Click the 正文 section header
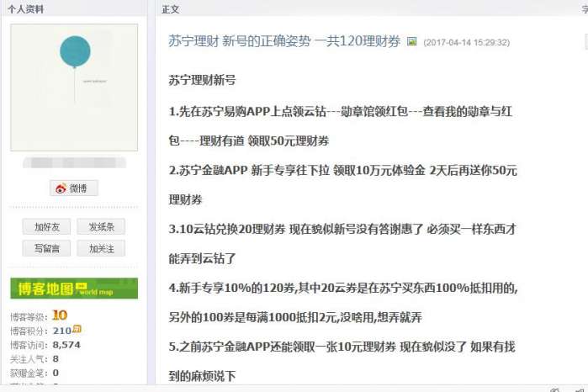 pos(170,9)
